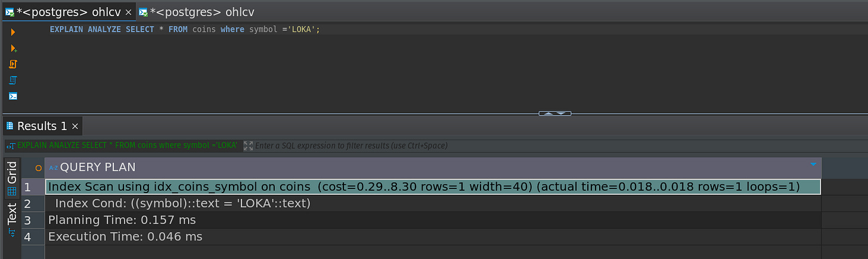The height and width of the screenshot is (259, 868).
Task: Switch to the Grid view side tab
Action: [x=12, y=179]
